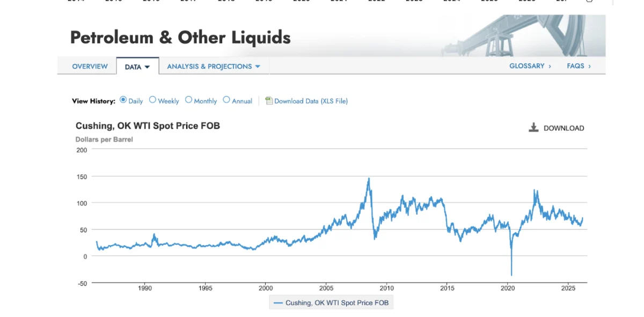Click the chevron next to GLOSSARY
This screenshot has height=317, width=644.
click(548, 66)
